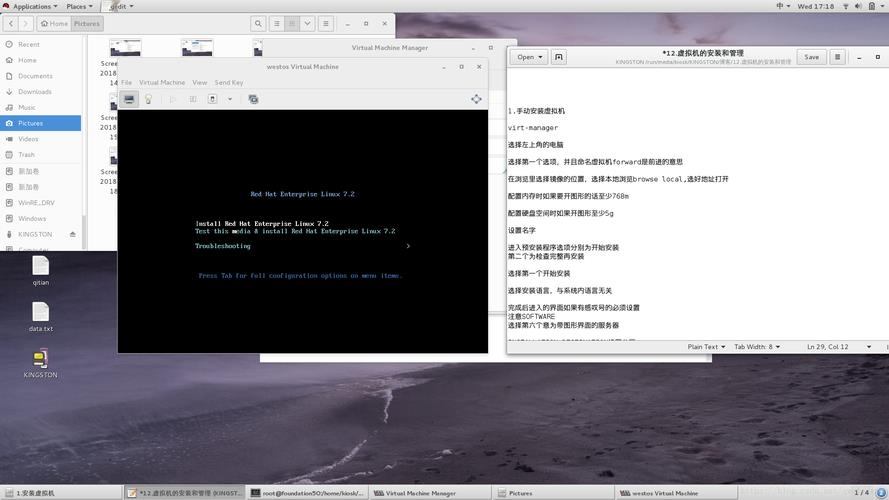The height and width of the screenshot is (500, 889).
Task: Eject the KINGSTON drive
Action: pyautogui.click(x=73, y=234)
